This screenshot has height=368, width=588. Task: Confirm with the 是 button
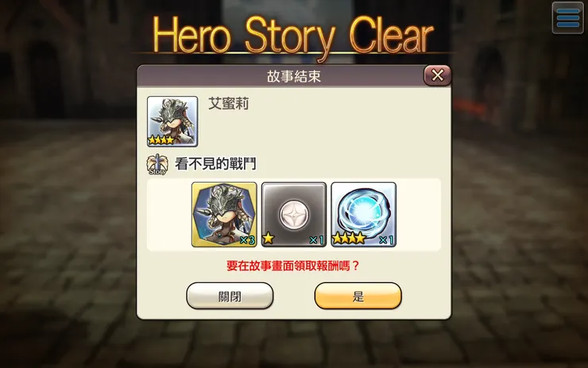coord(358,296)
